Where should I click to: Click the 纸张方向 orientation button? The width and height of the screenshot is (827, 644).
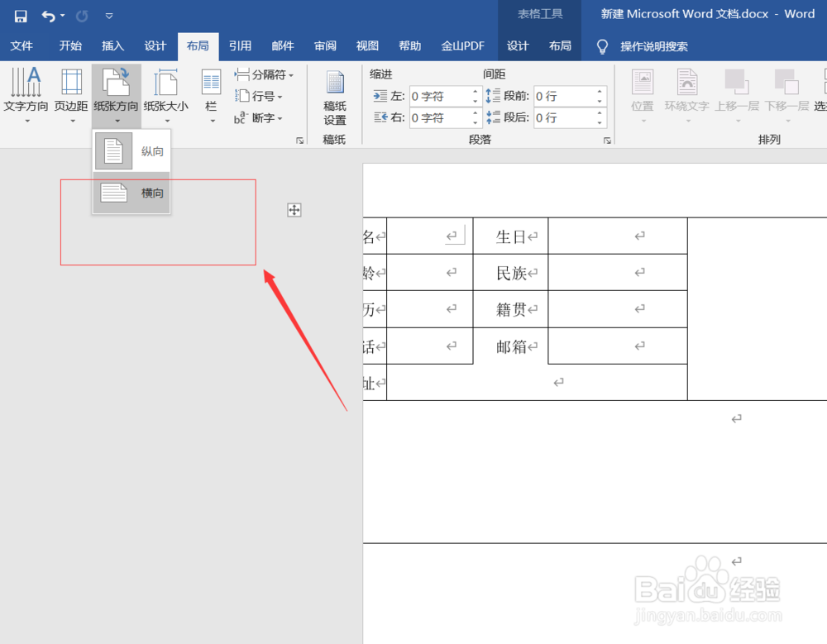tap(116, 95)
